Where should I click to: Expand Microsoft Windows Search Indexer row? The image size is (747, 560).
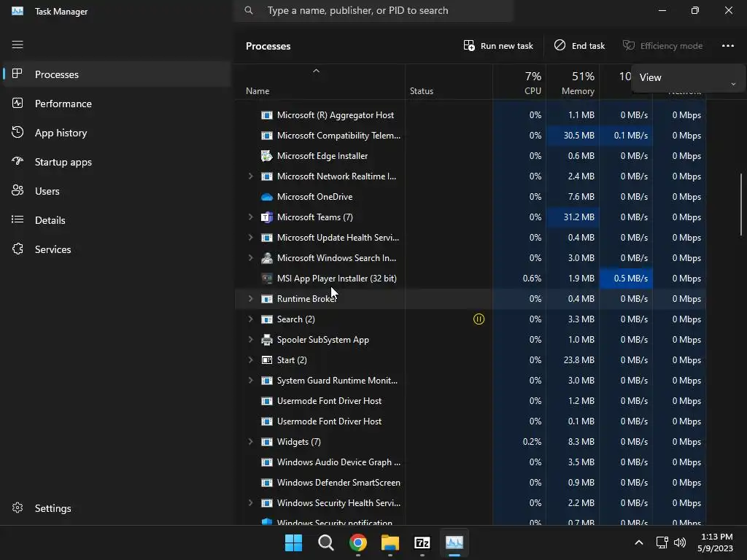[x=251, y=258]
